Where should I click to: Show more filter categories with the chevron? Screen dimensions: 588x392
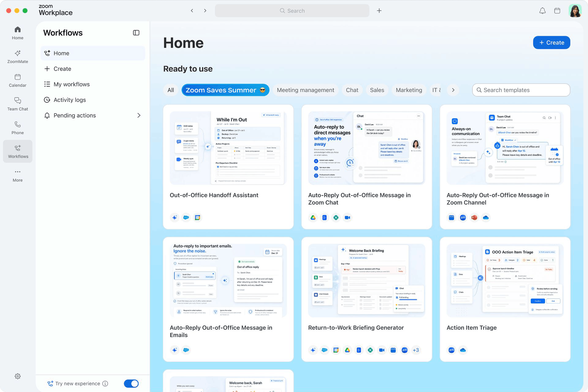pyautogui.click(x=453, y=90)
